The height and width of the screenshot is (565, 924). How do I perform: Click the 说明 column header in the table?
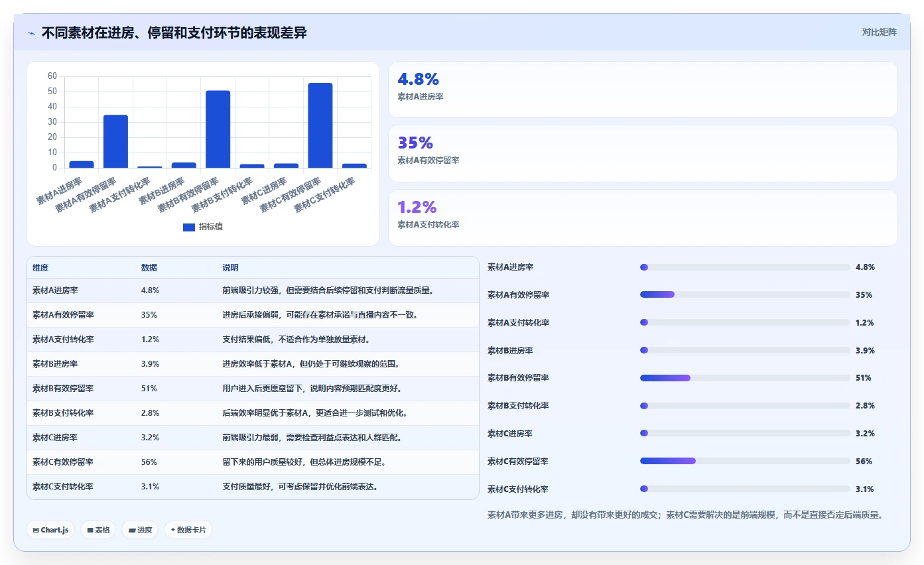coord(230,268)
